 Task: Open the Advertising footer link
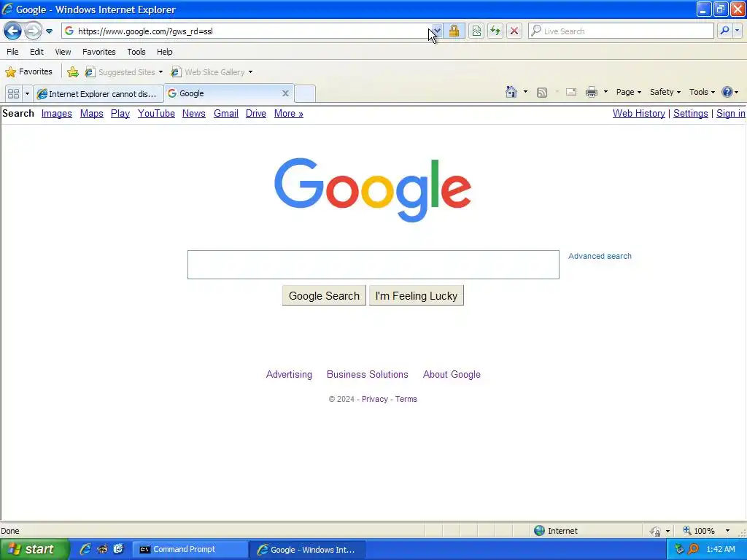point(289,375)
